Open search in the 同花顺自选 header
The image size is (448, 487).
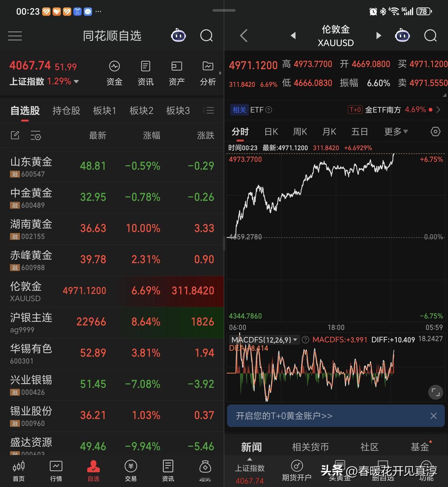click(206, 35)
